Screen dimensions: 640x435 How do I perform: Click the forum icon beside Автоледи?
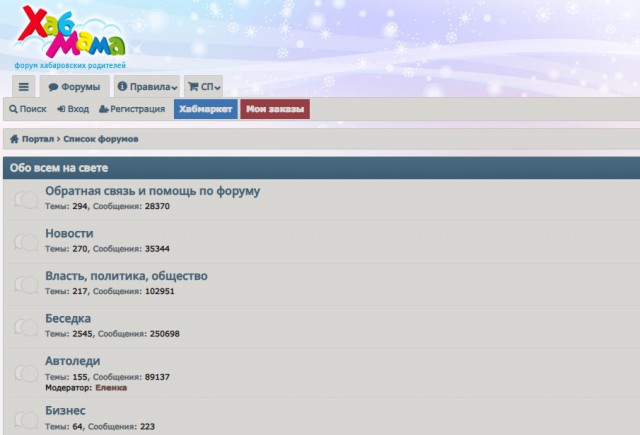pos(26,373)
